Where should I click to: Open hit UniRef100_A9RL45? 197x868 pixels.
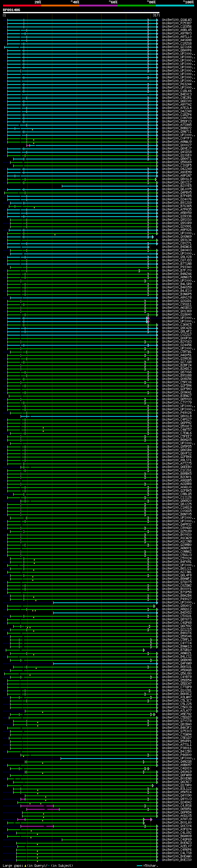[x=177, y=30]
